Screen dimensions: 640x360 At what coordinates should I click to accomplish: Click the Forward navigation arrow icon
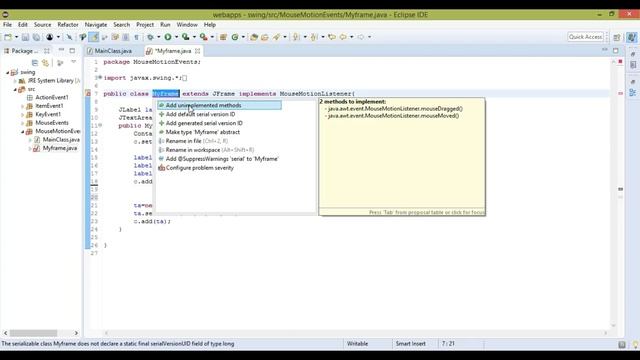coord(361,37)
